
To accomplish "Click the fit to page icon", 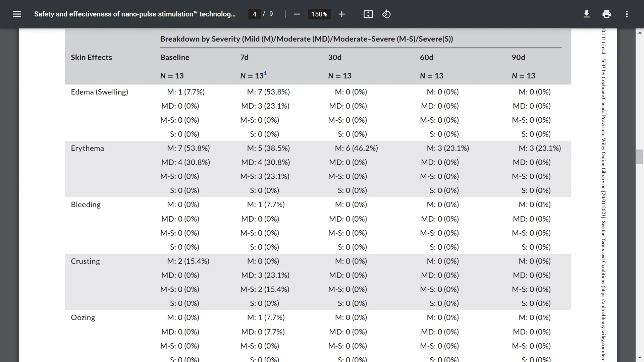I will pyautogui.click(x=368, y=14).
